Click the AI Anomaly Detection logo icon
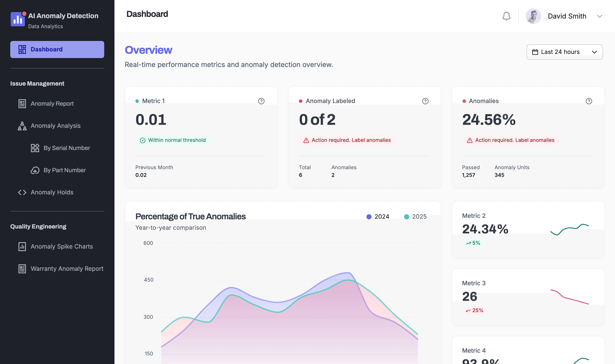 18,19
